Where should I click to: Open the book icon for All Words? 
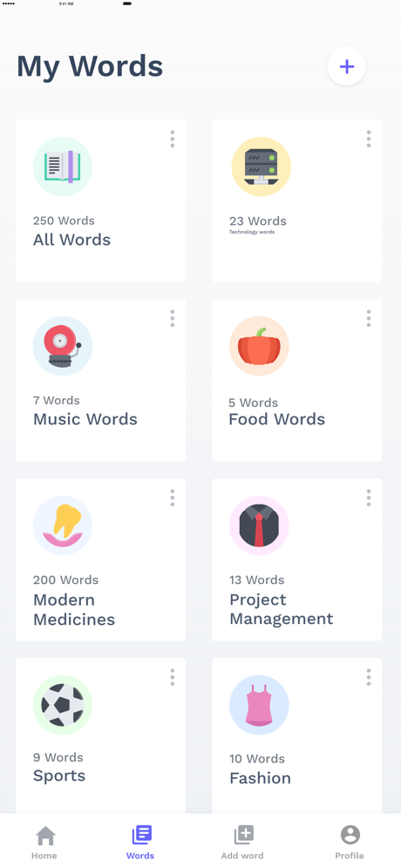(63, 166)
